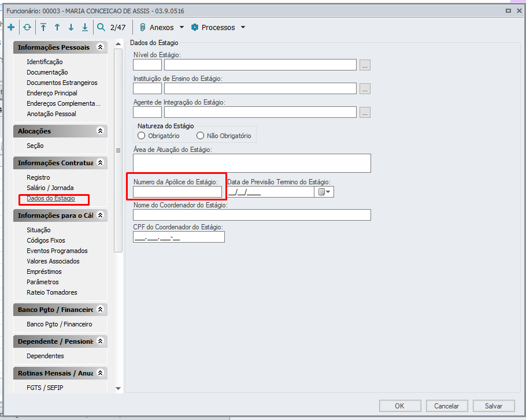Collapse Informações Pessoais section
The height and width of the screenshot is (420, 526).
click(101, 47)
